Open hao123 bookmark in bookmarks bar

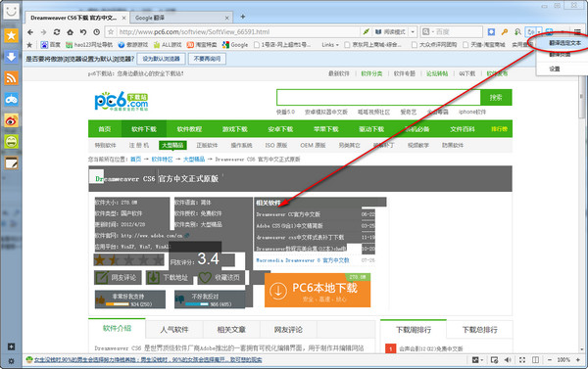[89, 45]
